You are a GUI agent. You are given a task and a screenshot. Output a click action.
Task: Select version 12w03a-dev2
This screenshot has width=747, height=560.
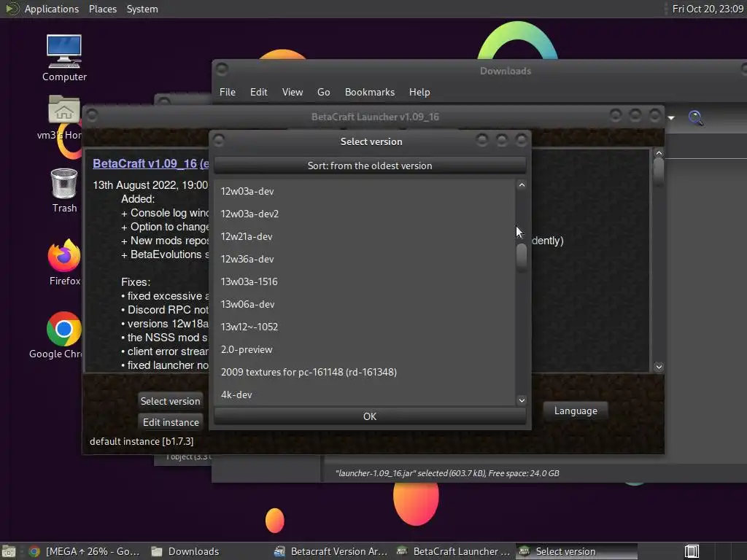click(x=365, y=214)
